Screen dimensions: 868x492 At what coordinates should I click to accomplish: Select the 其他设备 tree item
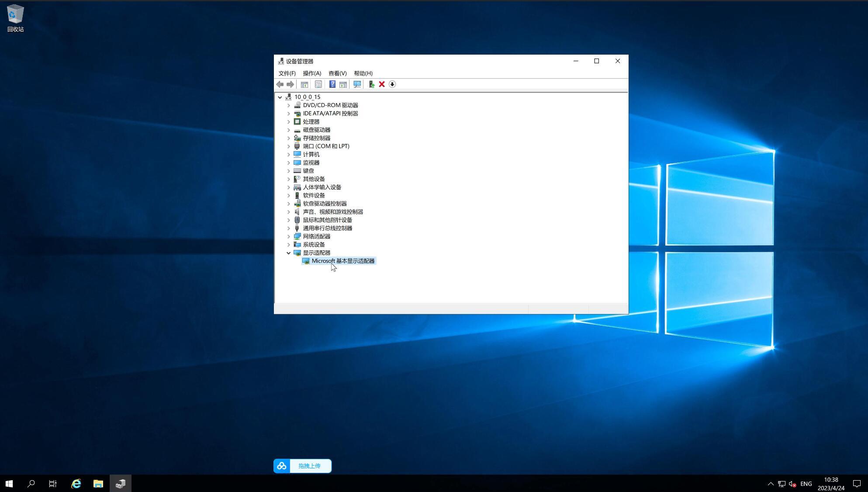click(314, 179)
